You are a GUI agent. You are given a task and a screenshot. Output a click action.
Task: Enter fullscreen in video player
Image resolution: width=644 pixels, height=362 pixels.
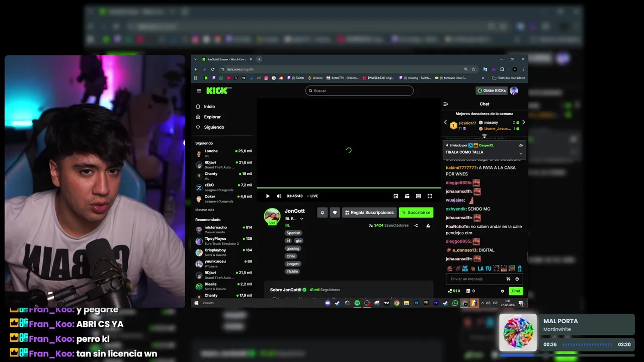point(430,196)
